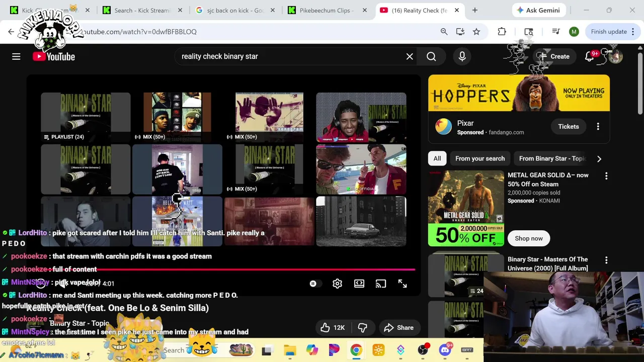Screen dimensions: 644x362
Task: Open Chrome media controls icon
Action: click(556, 32)
